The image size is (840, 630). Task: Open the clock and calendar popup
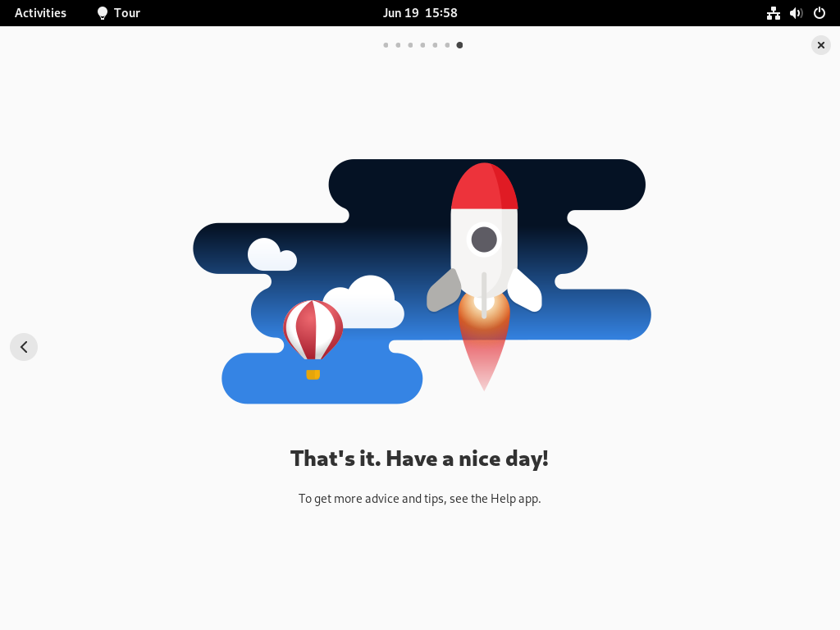[x=420, y=13]
